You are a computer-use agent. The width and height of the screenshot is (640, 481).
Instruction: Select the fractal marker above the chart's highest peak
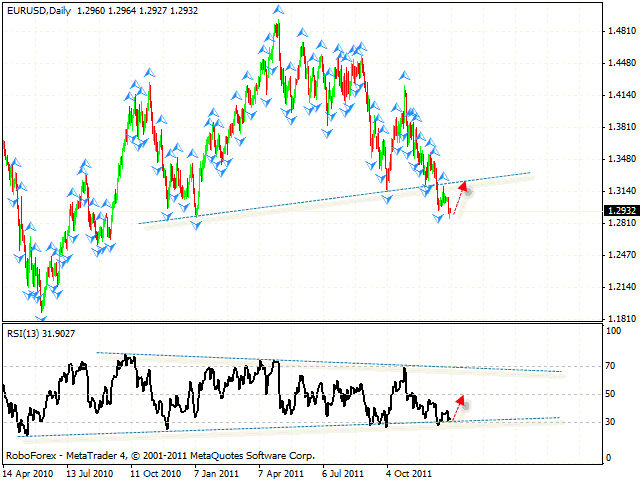tap(276, 11)
